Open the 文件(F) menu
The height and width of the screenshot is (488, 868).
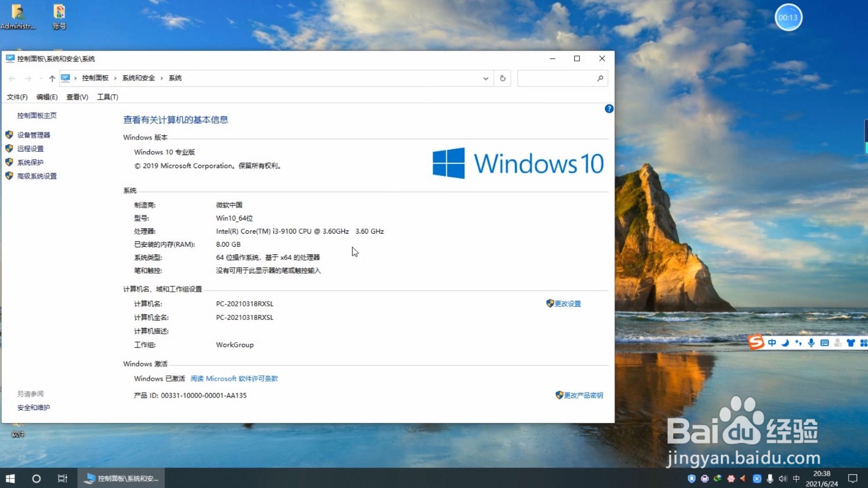click(17, 97)
